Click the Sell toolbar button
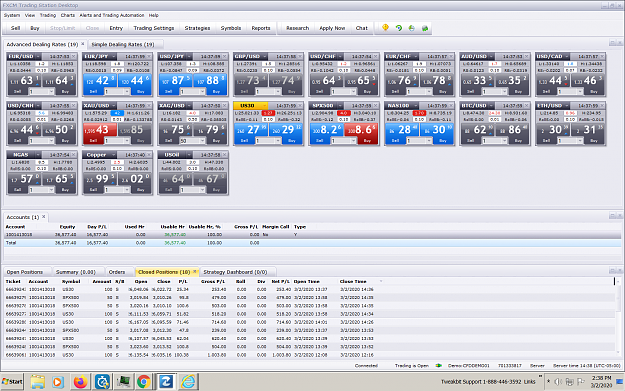The image size is (625, 391). pos(16,28)
